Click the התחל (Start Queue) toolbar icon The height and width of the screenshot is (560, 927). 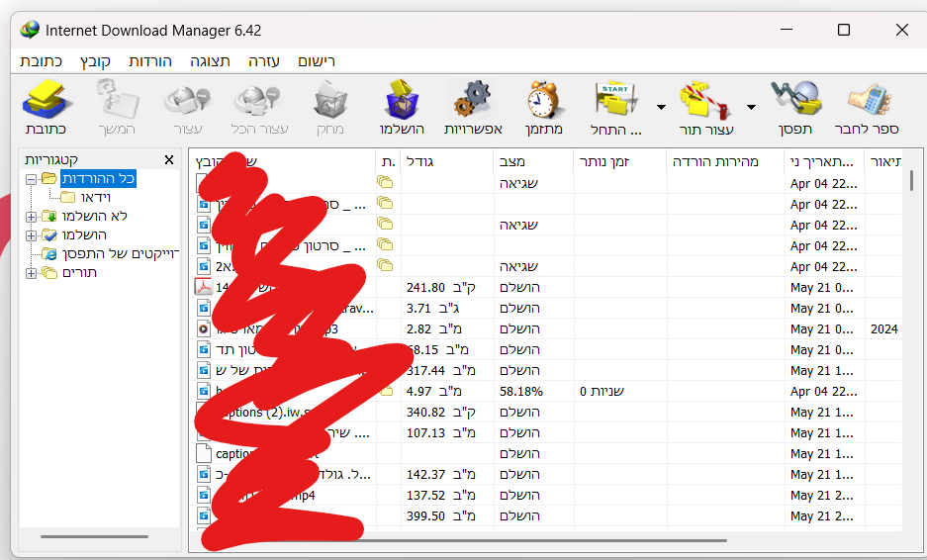[x=615, y=99]
